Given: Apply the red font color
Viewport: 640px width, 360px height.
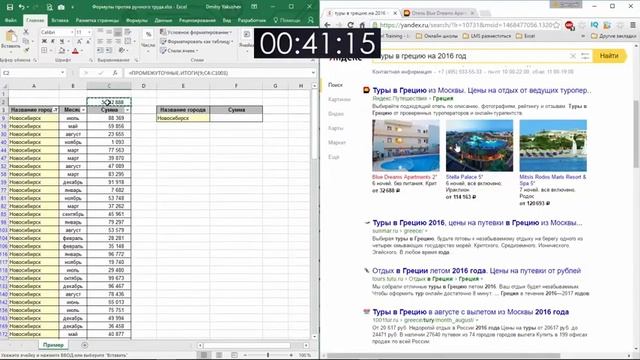Looking at the screenshot, I should (75, 51).
